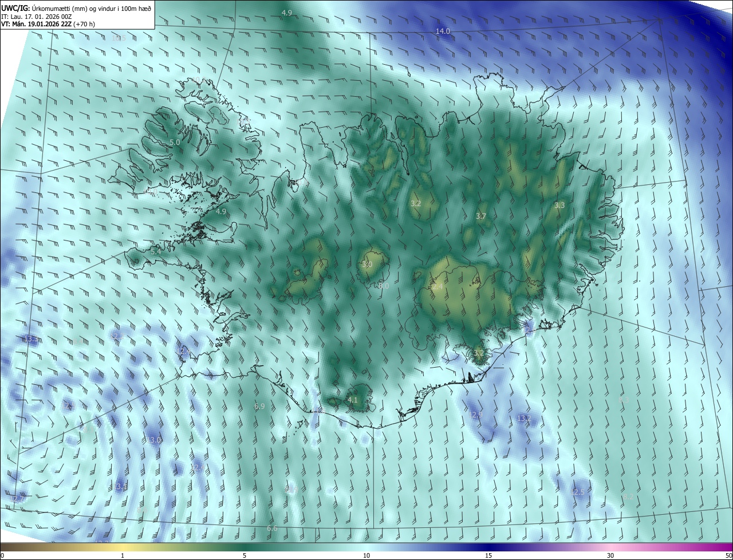Click the 5.0 value over the Westfjords
Viewport: 733px width, 560px height.
(175, 142)
